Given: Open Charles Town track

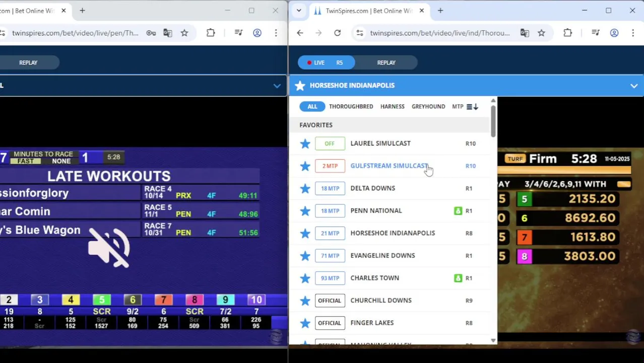Looking at the screenshot, I should pos(375,278).
